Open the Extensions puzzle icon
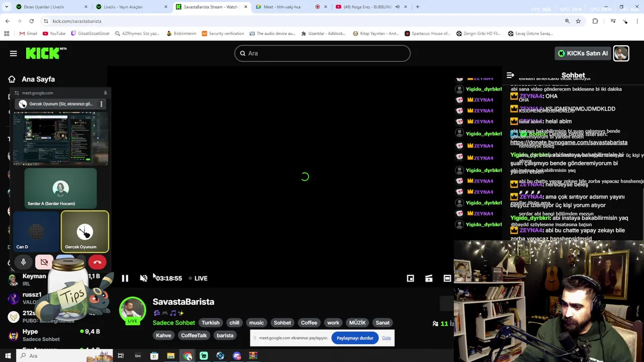 pos(595,21)
